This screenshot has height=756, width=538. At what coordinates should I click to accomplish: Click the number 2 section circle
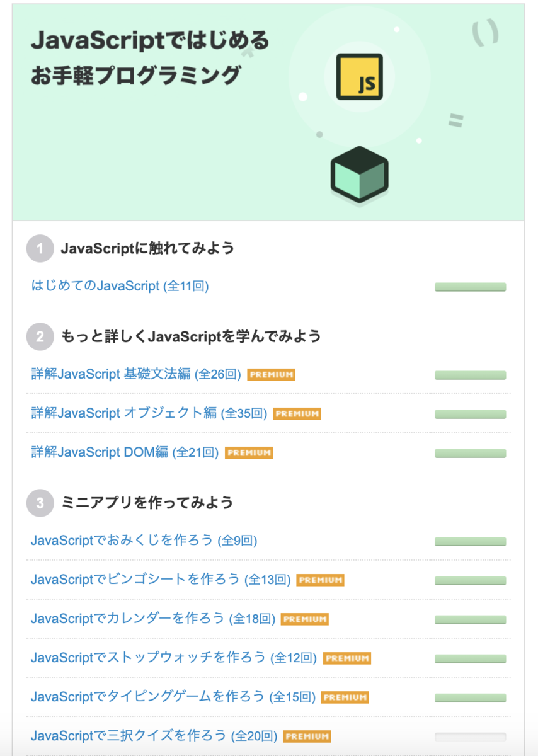pos(40,336)
